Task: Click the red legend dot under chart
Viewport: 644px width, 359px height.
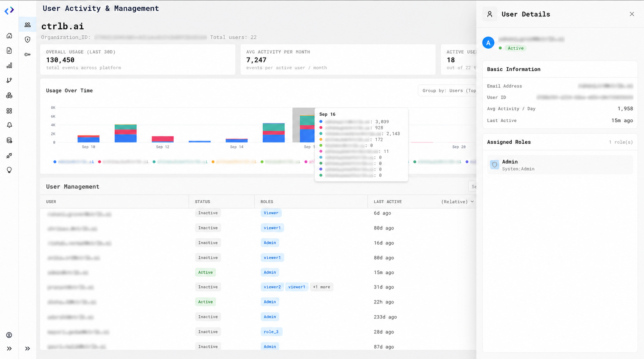Action: click(x=99, y=162)
